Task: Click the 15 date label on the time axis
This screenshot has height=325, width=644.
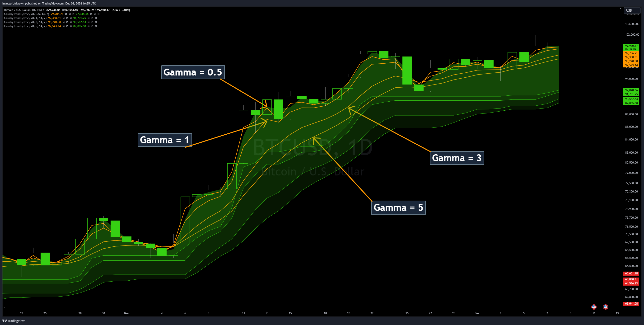Action: (x=290, y=313)
